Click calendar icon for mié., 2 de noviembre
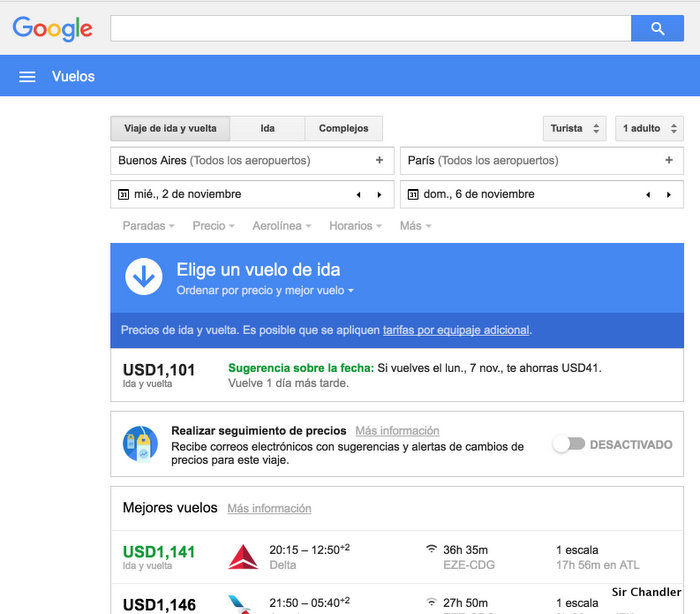The image size is (700, 614). [x=123, y=194]
